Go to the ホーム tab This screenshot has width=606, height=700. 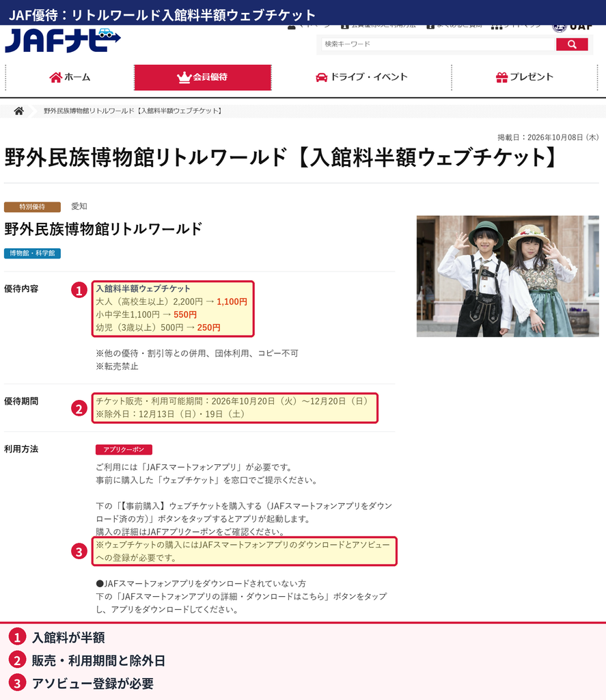click(x=70, y=77)
